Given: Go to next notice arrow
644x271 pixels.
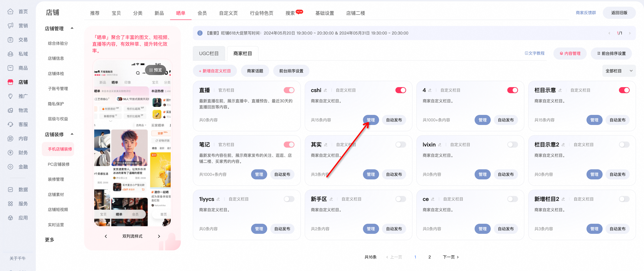Looking at the screenshot, I should pyautogui.click(x=629, y=33).
